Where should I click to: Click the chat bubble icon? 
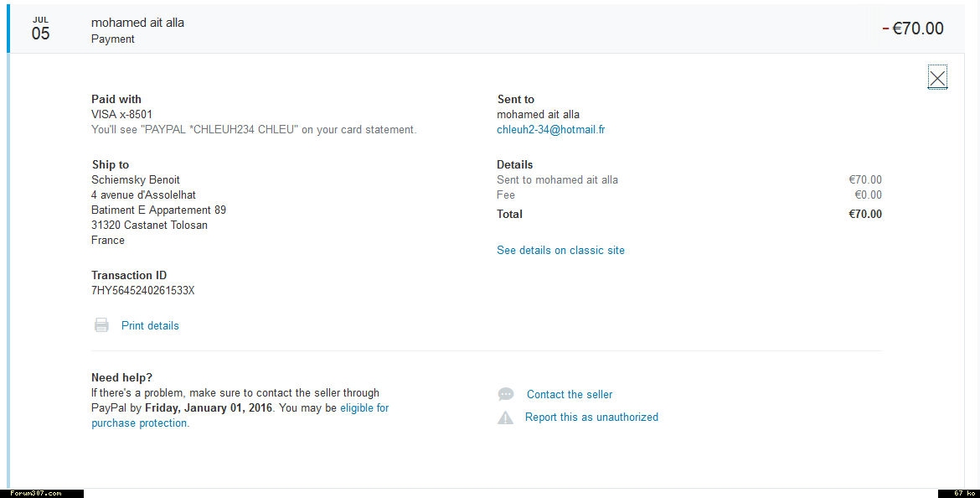click(x=505, y=394)
